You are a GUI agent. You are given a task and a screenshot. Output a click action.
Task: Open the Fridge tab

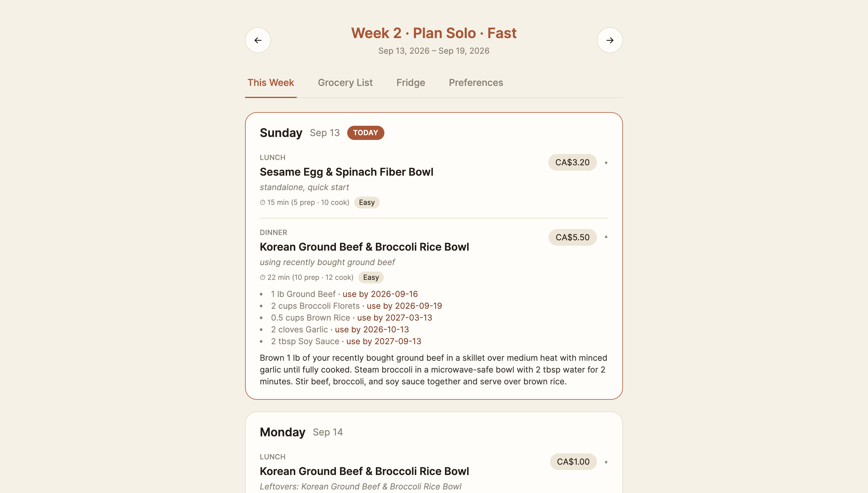[411, 83]
